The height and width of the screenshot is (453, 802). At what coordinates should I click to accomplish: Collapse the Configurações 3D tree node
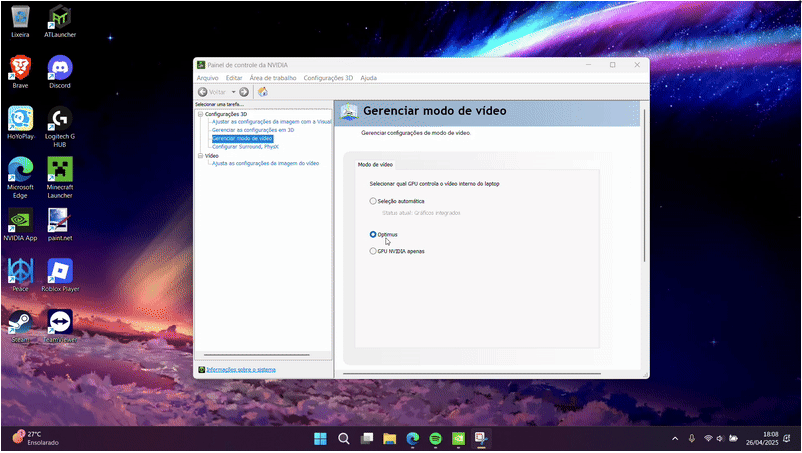click(x=200, y=114)
